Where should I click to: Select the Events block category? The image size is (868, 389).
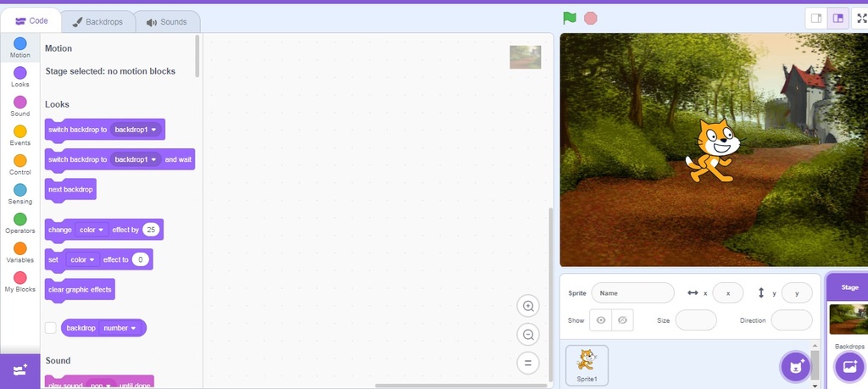(19, 135)
